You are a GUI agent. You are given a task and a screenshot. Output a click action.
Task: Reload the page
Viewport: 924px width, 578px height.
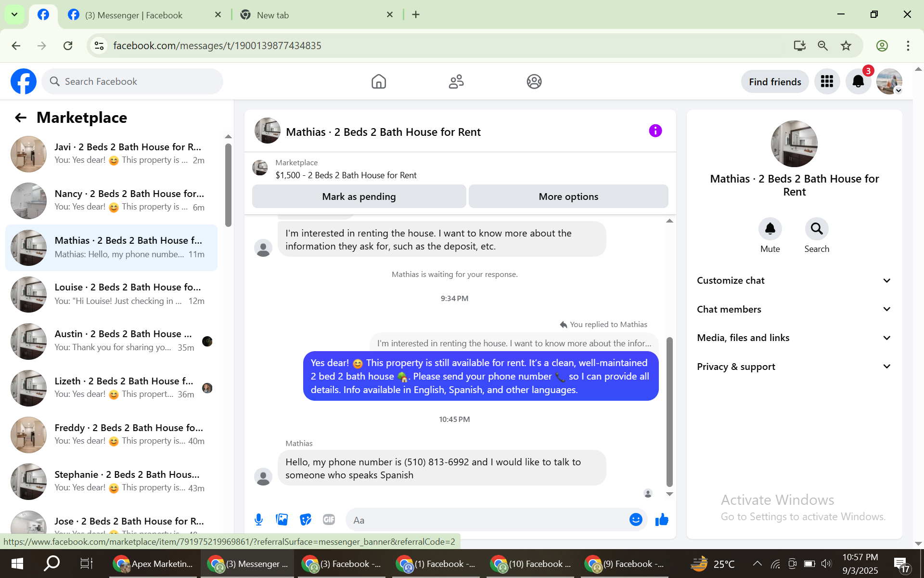pyautogui.click(x=68, y=46)
